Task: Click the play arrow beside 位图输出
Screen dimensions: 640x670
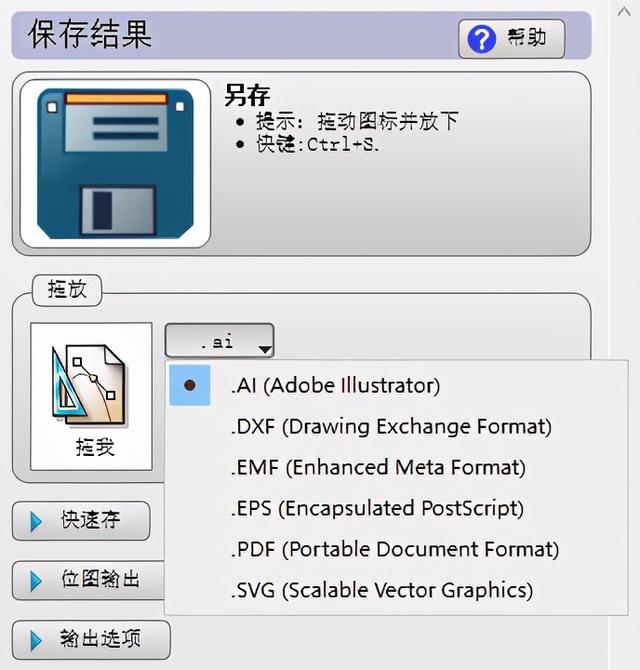Action: coord(36,581)
